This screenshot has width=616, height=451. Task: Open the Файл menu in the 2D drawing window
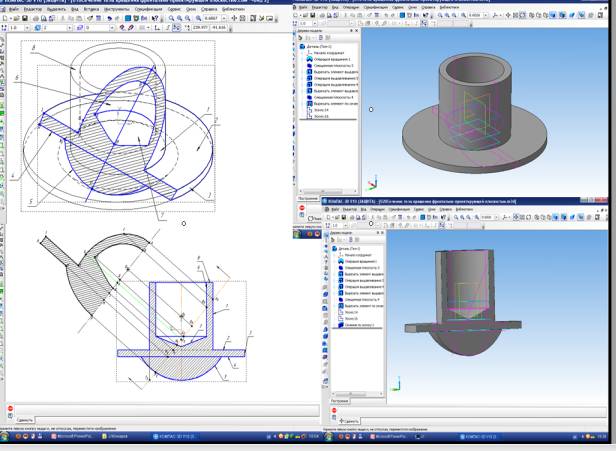(x=13, y=9)
